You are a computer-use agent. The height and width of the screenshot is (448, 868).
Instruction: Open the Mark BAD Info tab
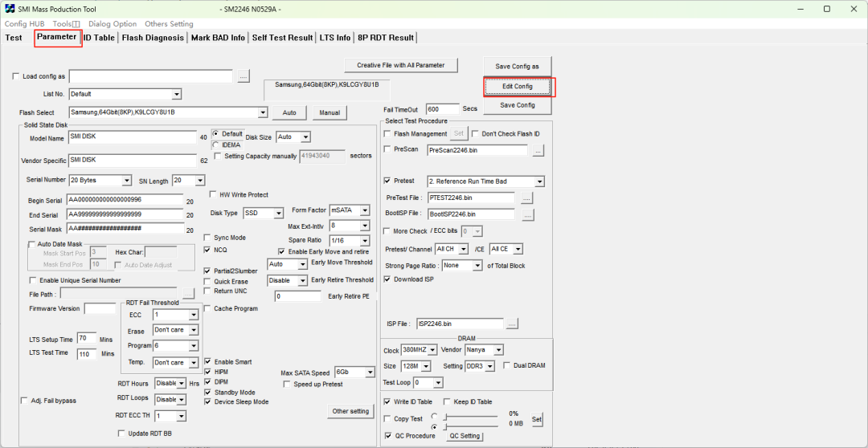click(218, 38)
